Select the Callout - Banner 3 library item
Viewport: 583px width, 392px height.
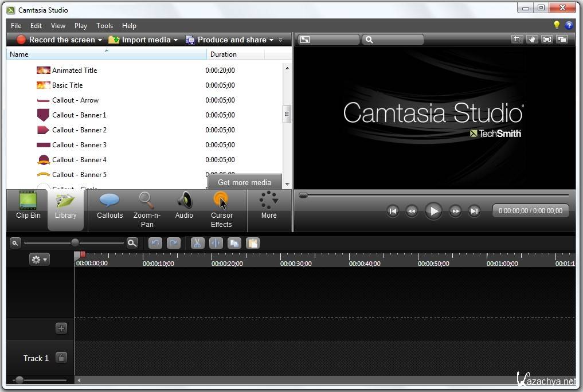[79, 145]
